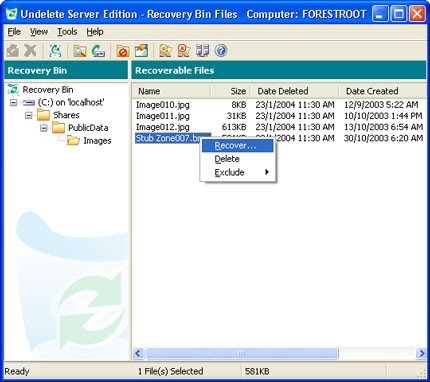
Task: Click Date Created 10/10/2003 1:44 PM
Action: point(383,116)
